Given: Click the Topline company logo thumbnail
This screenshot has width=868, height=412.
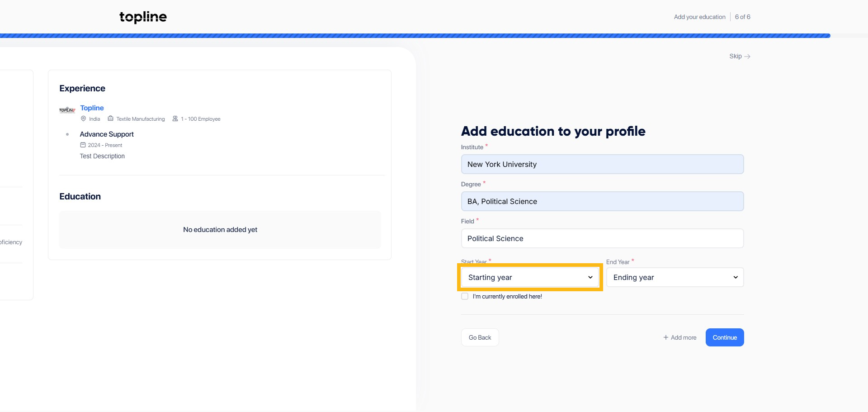Looking at the screenshot, I should click(67, 110).
